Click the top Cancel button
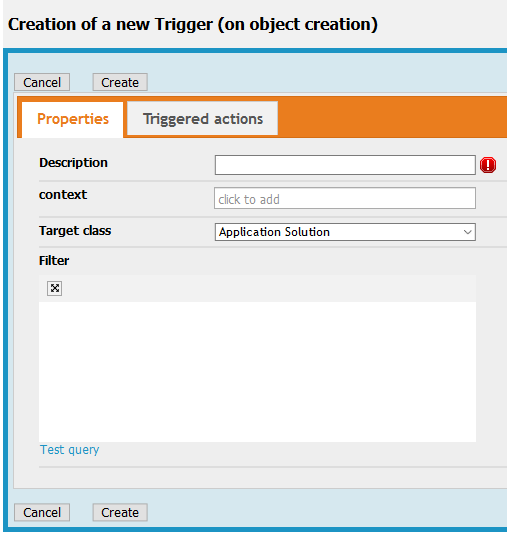The image size is (507, 538). tap(42, 82)
